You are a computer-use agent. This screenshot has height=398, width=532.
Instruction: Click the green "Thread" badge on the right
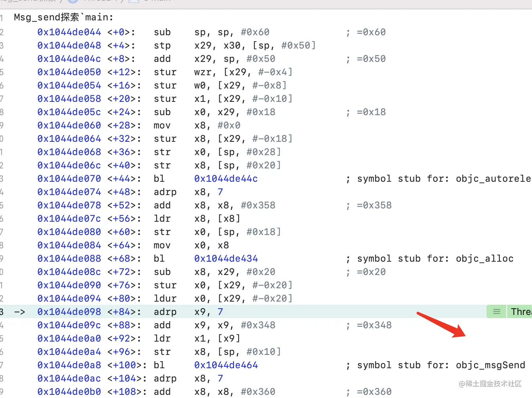[x=520, y=311]
